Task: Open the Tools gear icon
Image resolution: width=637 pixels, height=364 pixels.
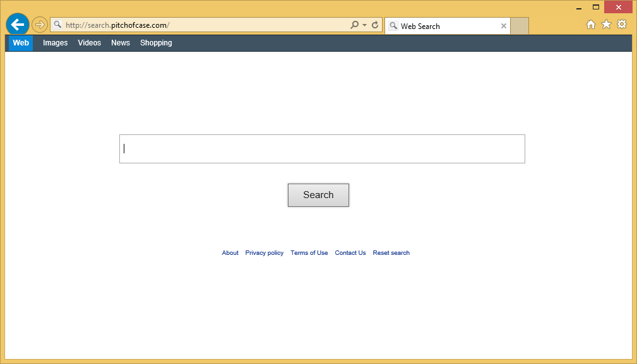Action: click(622, 25)
